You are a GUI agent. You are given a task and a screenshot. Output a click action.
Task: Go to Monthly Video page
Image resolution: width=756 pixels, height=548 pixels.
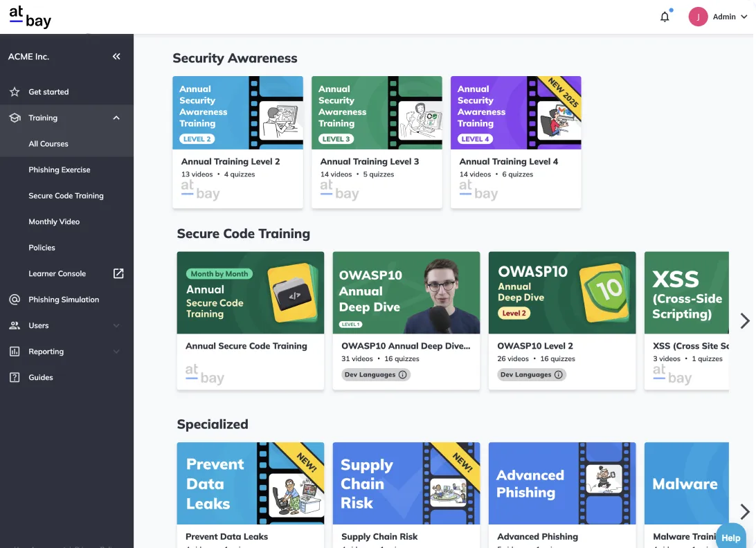click(54, 222)
